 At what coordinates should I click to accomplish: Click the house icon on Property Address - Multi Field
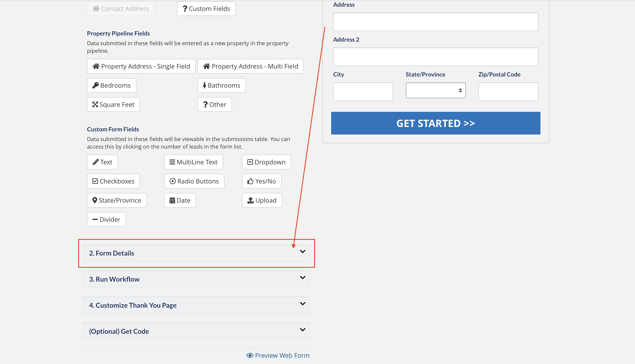click(206, 66)
